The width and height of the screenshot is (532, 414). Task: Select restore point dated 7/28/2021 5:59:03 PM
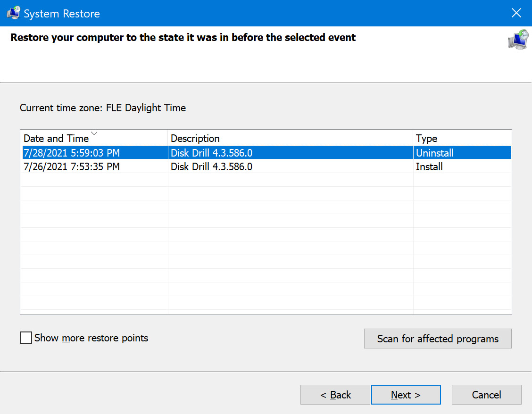[x=266, y=153]
